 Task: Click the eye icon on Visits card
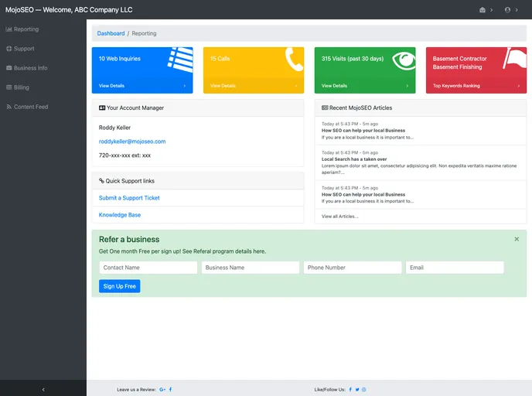tap(403, 61)
